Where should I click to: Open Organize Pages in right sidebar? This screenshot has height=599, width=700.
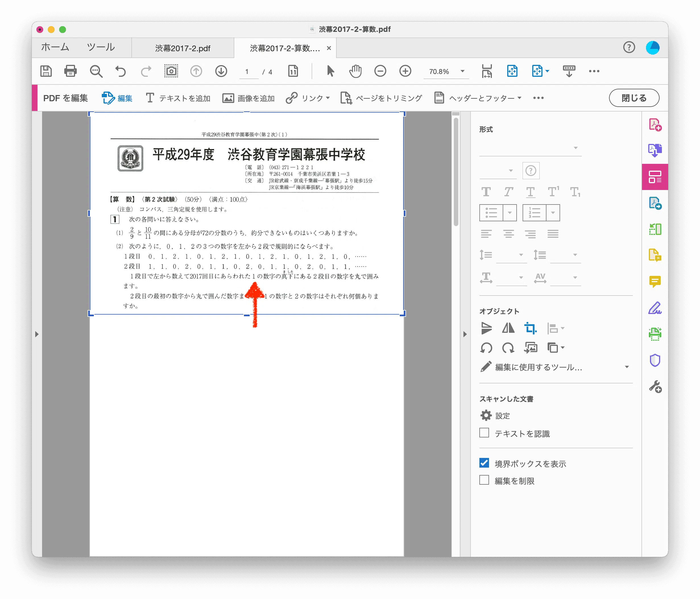(x=655, y=230)
